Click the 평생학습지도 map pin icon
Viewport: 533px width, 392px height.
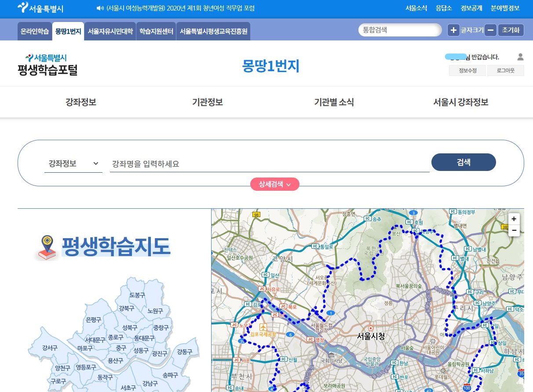click(47, 247)
